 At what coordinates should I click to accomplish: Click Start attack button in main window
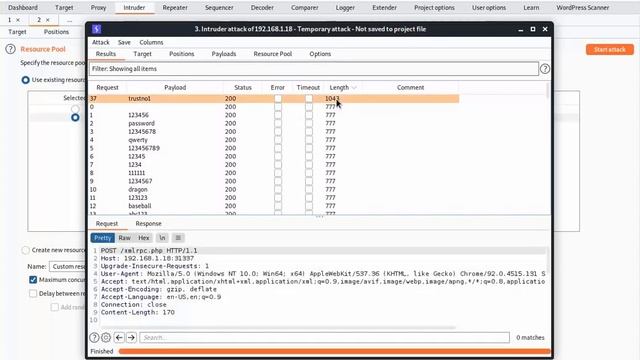click(610, 49)
